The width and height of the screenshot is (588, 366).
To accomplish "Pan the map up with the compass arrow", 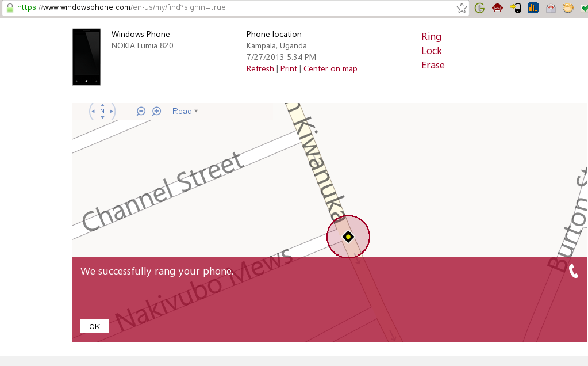I will tap(102, 105).
